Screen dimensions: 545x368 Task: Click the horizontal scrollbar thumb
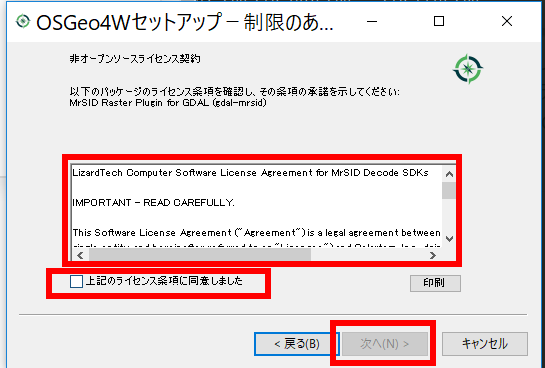pos(200,255)
